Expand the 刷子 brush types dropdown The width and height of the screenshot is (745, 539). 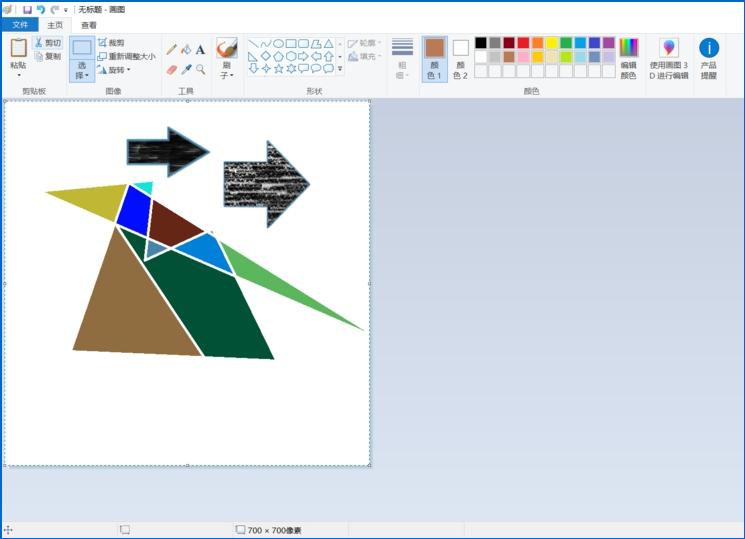(x=227, y=70)
